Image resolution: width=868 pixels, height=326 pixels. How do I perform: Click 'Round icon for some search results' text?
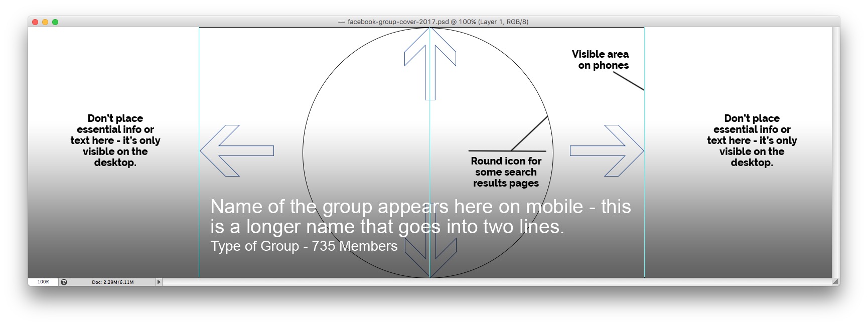[x=506, y=172]
